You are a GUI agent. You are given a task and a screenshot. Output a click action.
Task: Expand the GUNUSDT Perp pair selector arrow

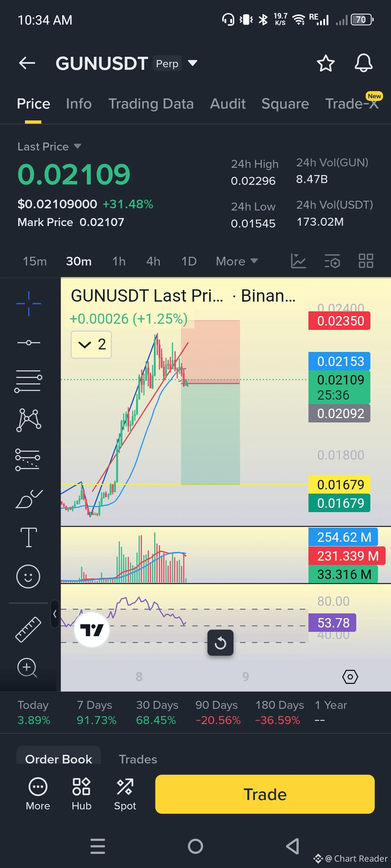tap(193, 63)
